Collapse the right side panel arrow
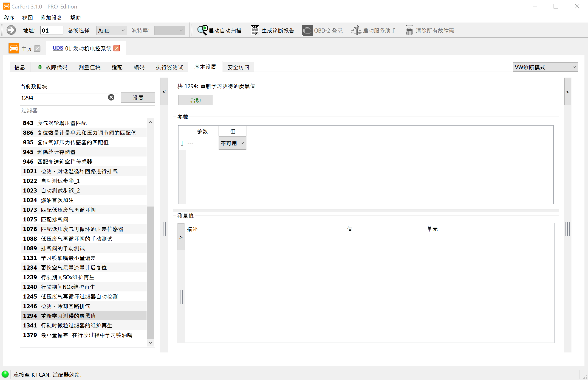The image size is (588, 380). tap(568, 92)
